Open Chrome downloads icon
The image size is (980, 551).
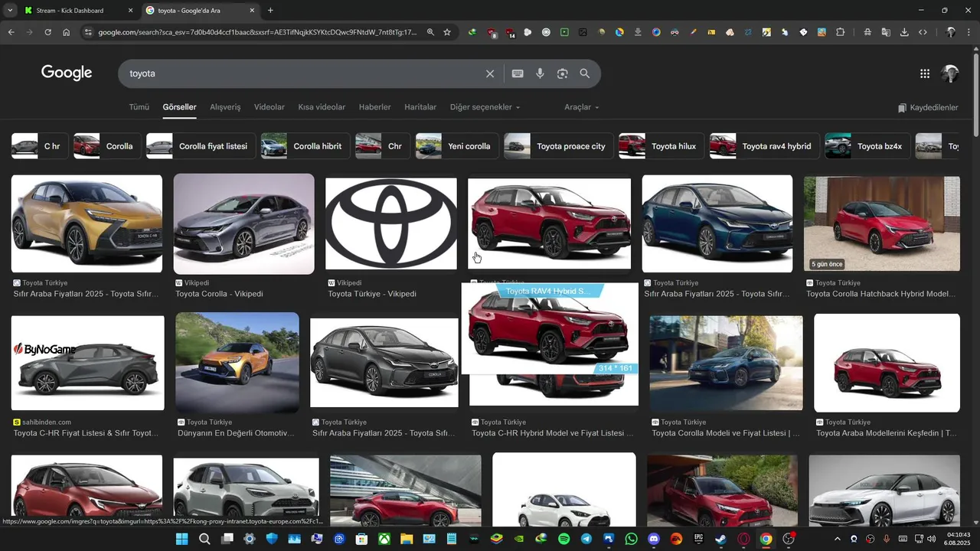coord(904,32)
